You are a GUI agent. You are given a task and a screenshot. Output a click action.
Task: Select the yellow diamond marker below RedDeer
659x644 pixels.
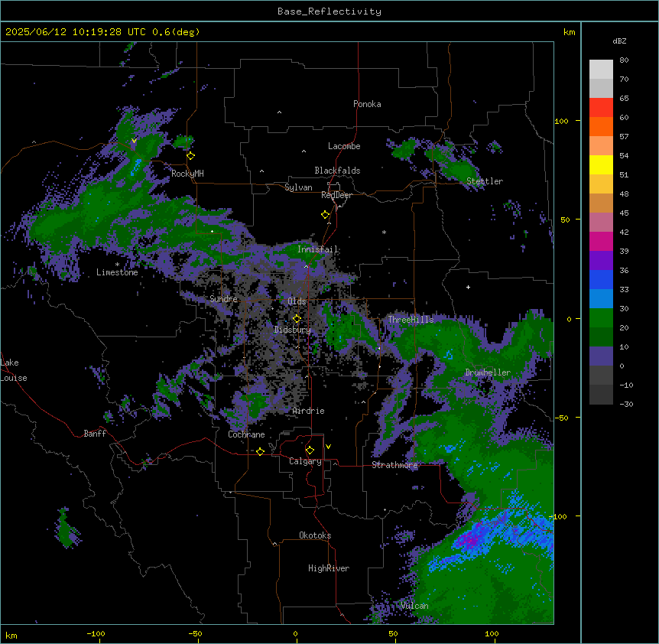pyautogui.click(x=326, y=215)
